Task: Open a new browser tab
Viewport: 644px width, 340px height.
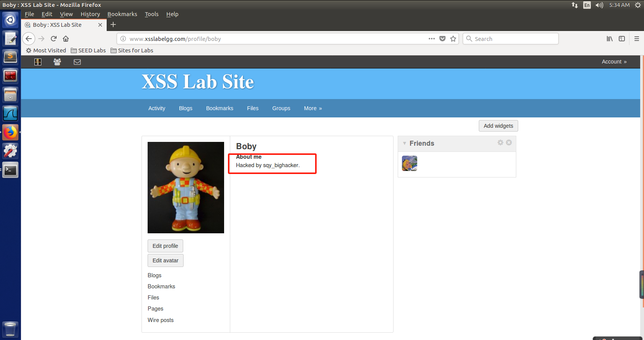Action: point(113,24)
